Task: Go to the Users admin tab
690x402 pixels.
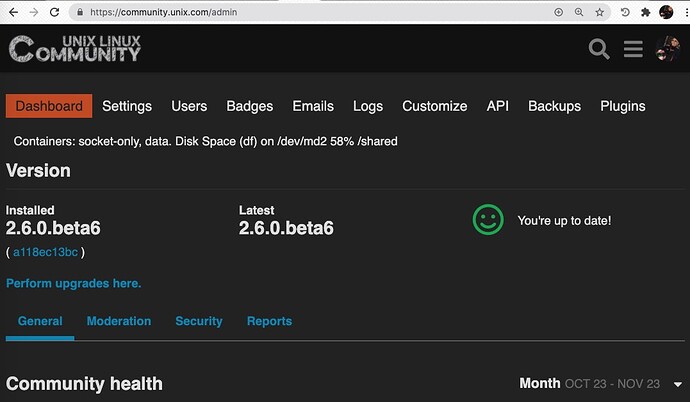Action: pyautogui.click(x=189, y=106)
